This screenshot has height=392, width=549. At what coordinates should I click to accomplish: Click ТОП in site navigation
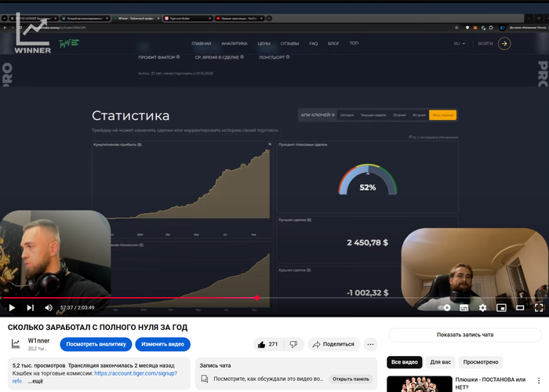coord(354,43)
